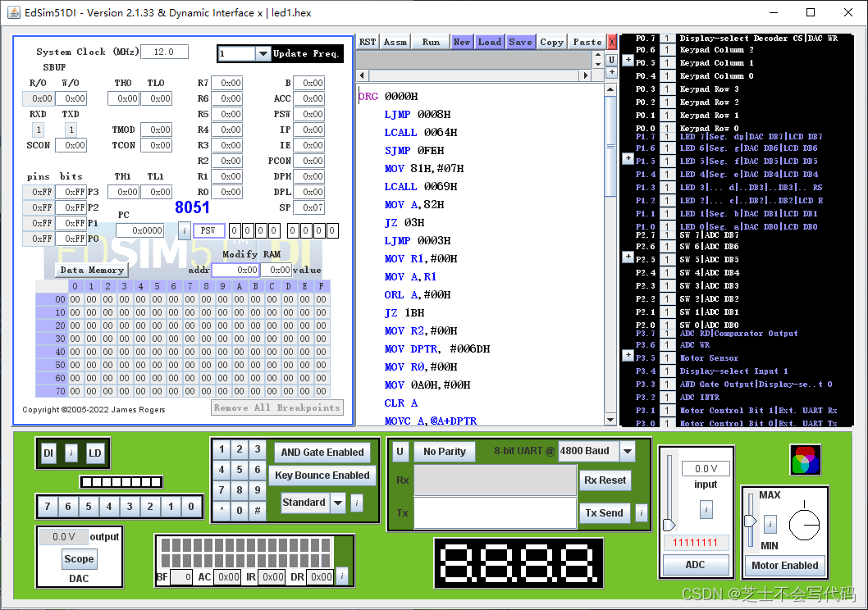Switch to the Data Memory view
This screenshot has width=868, height=610.
click(x=91, y=270)
